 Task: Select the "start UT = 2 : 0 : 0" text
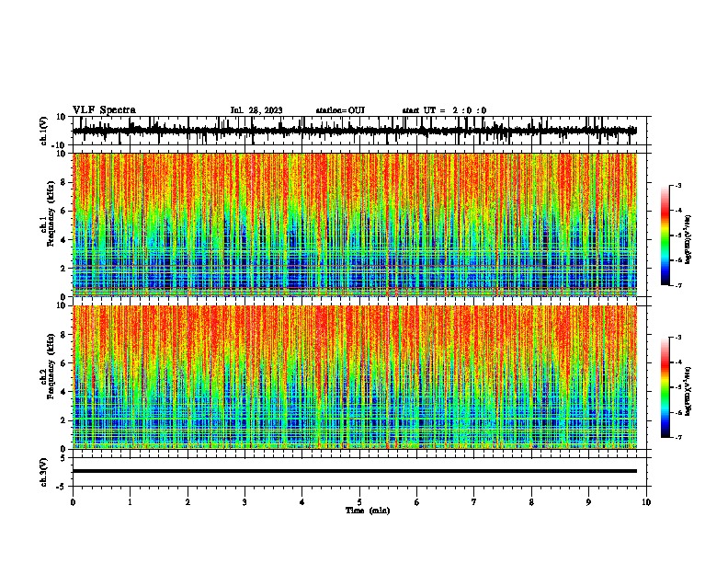coord(444,110)
